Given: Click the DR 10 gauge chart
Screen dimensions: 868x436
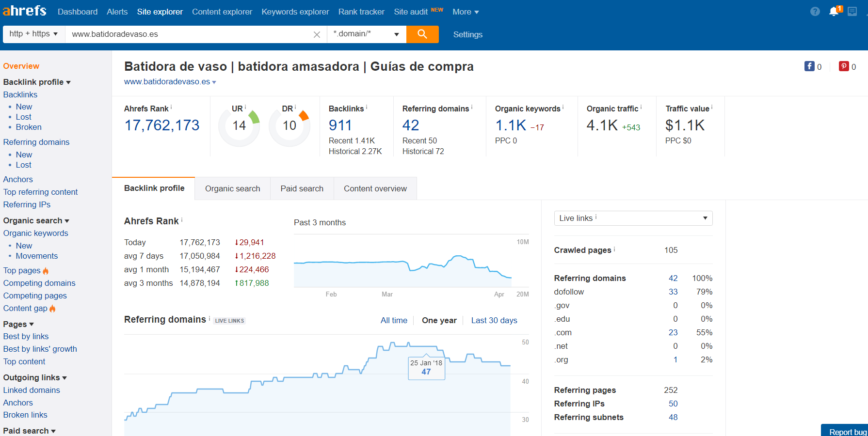Looking at the screenshot, I should (289, 126).
